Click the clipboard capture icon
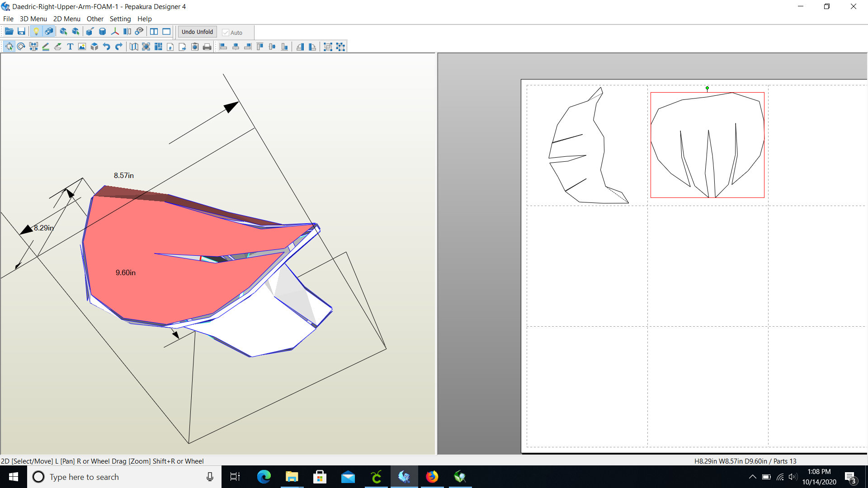The height and width of the screenshot is (488, 868). pos(195,47)
